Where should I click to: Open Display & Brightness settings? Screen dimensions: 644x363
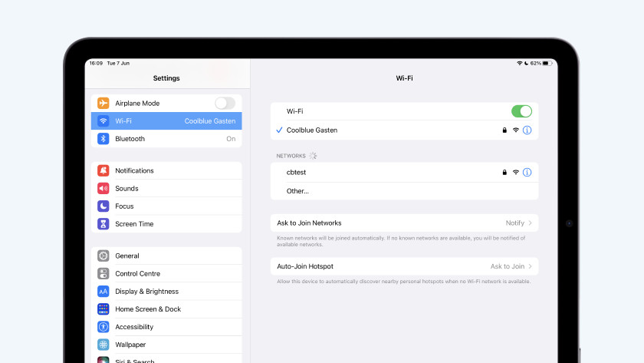[x=166, y=292]
